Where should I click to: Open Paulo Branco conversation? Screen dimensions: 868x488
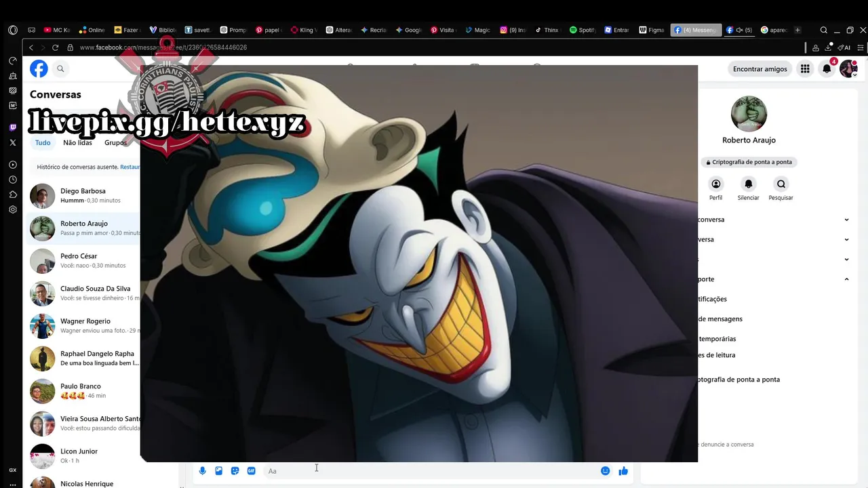click(x=84, y=391)
